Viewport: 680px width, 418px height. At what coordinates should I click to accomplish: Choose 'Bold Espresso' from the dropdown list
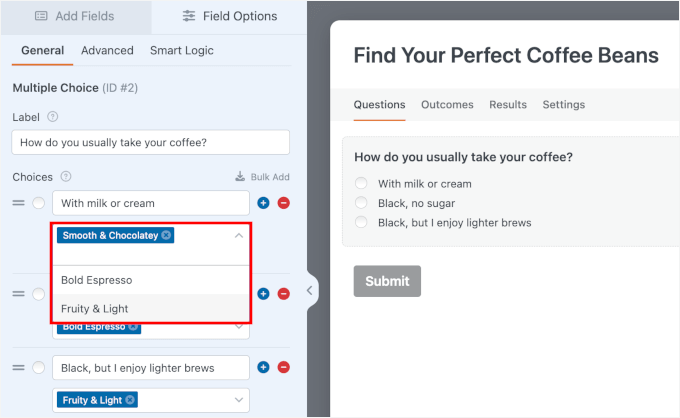click(96, 280)
